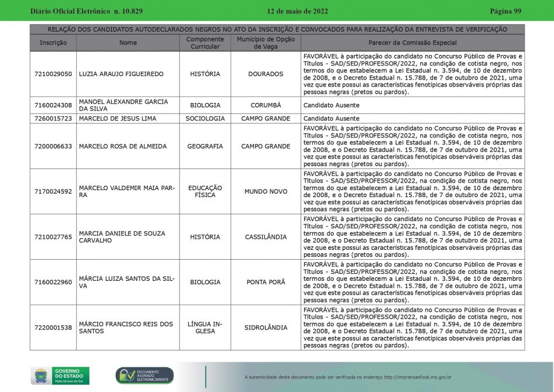This screenshot has height=392, width=554.
Task: Select the Componente Curricular column header
Action: (205, 43)
